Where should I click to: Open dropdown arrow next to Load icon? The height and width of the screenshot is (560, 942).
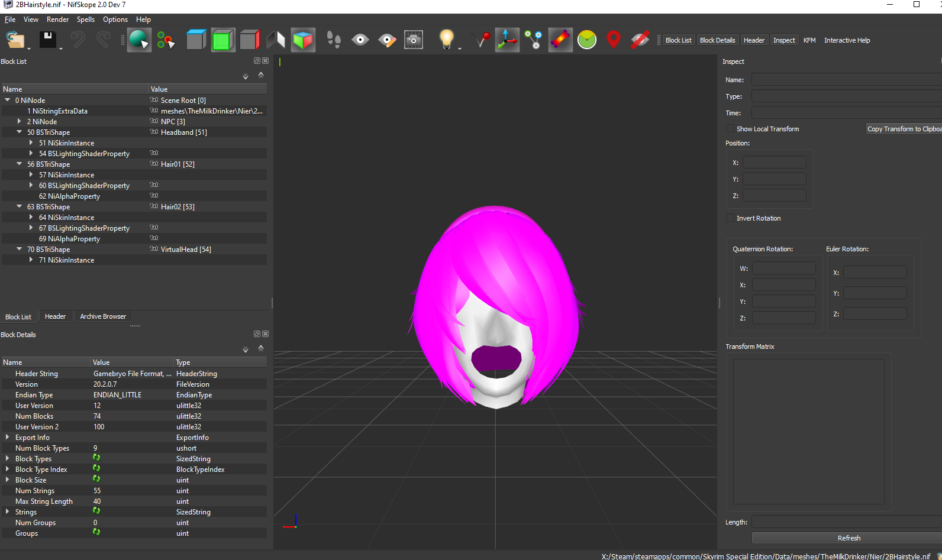coord(29,48)
